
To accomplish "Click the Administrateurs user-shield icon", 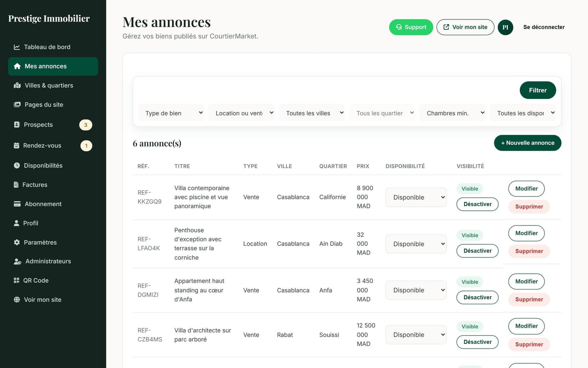I will pyautogui.click(x=17, y=261).
